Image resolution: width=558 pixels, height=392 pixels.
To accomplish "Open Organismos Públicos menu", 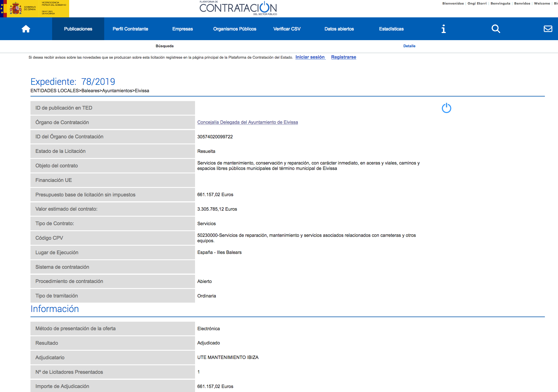I will pos(235,29).
